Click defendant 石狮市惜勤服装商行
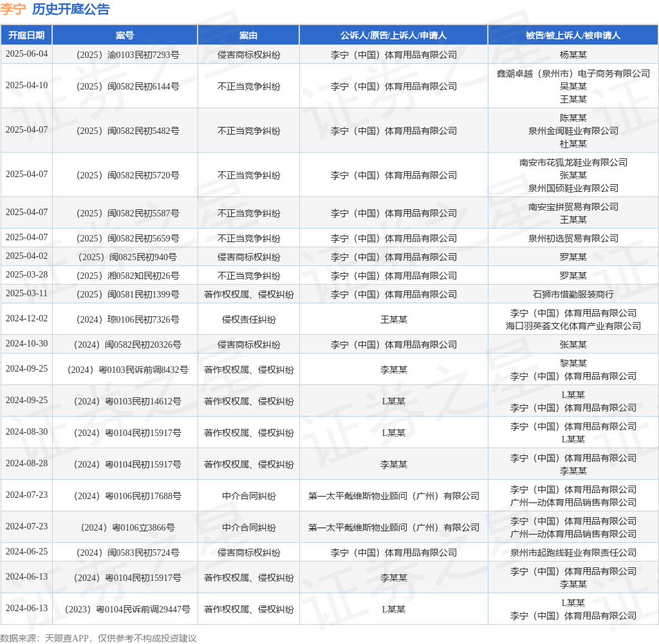 [x=573, y=294]
